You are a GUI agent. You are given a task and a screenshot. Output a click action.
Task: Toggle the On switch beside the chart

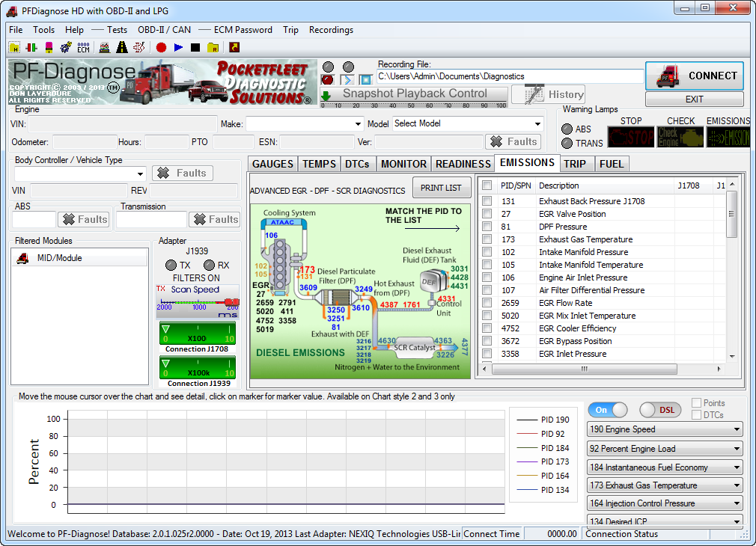click(x=608, y=410)
